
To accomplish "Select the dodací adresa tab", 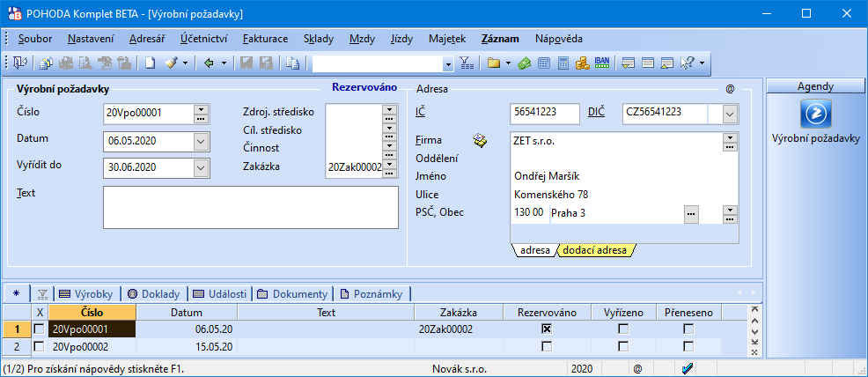I will [x=595, y=250].
